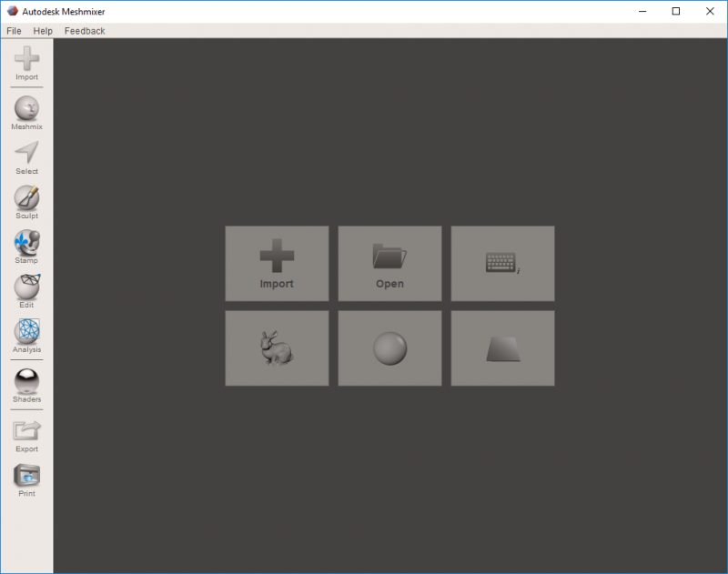
Task: Click the Open folder tile
Action: pyautogui.click(x=389, y=264)
